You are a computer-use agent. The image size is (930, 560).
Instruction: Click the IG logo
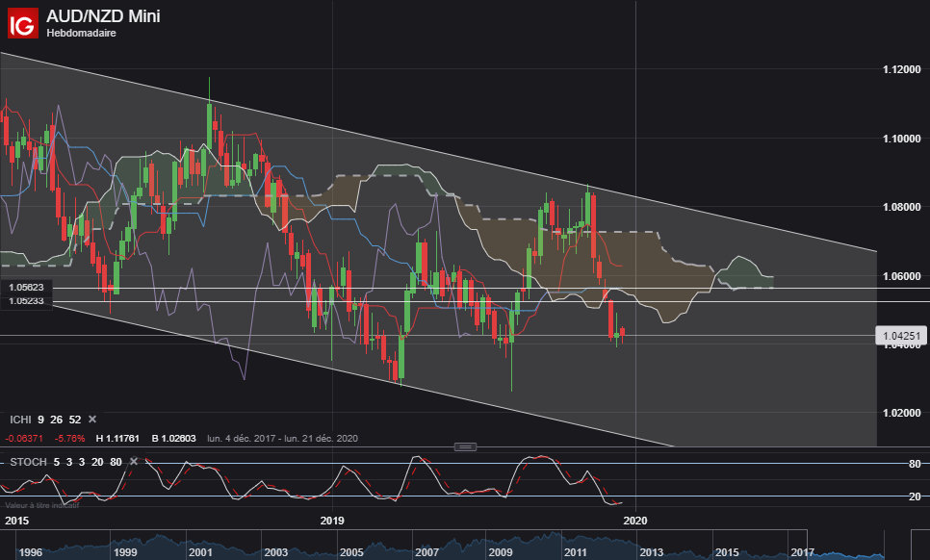pyautogui.click(x=22, y=23)
